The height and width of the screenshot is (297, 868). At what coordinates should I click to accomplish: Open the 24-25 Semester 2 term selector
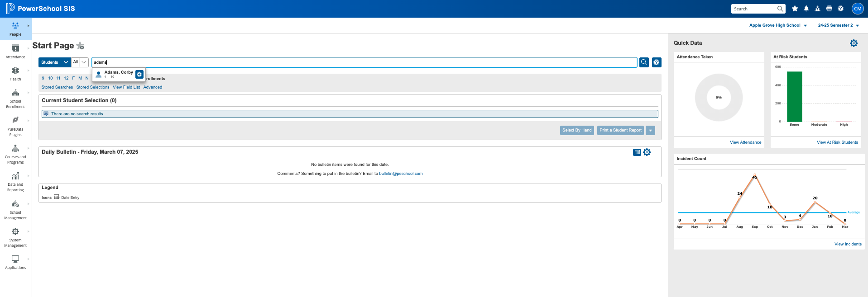838,25
